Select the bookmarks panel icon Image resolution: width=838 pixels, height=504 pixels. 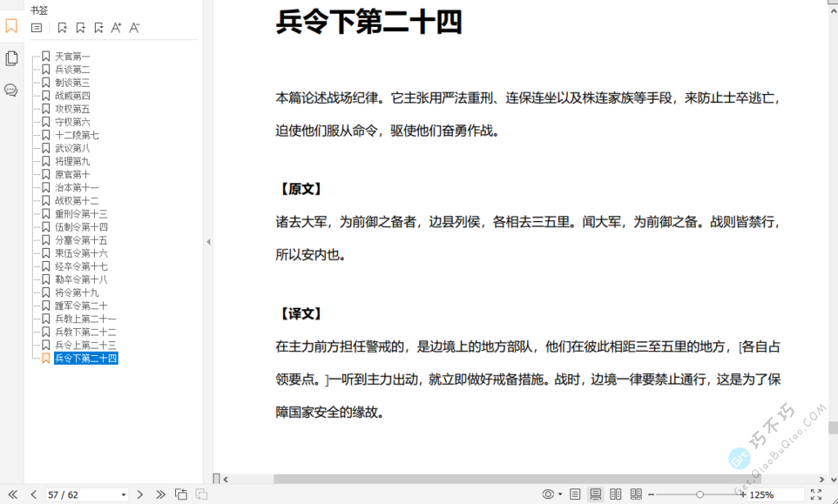[11, 26]
